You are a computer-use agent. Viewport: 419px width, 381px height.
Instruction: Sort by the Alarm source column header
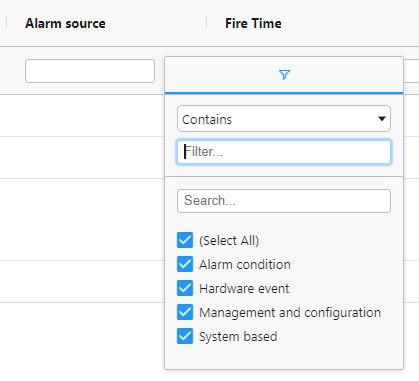[x=65, y=24]
